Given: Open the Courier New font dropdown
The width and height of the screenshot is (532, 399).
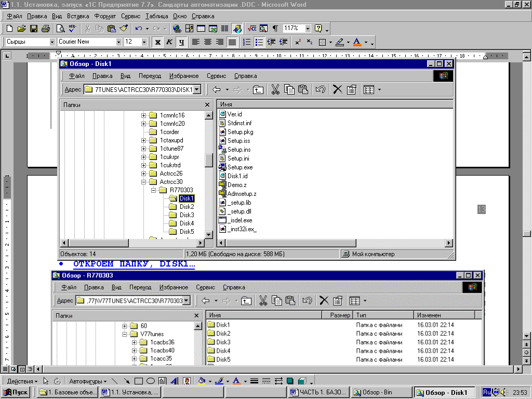Looking at the screenshot, I should pyautogui.click(x=119, y=42).
